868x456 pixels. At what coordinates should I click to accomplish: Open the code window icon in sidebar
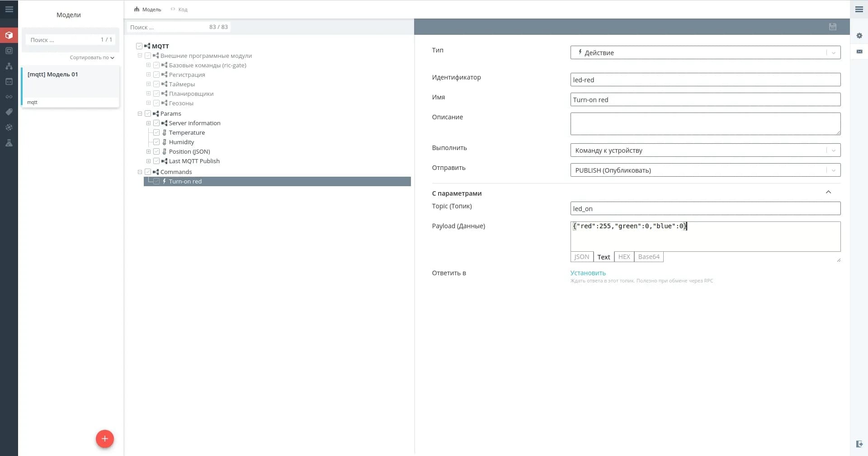pyautogui.click(x=9, y=81)
